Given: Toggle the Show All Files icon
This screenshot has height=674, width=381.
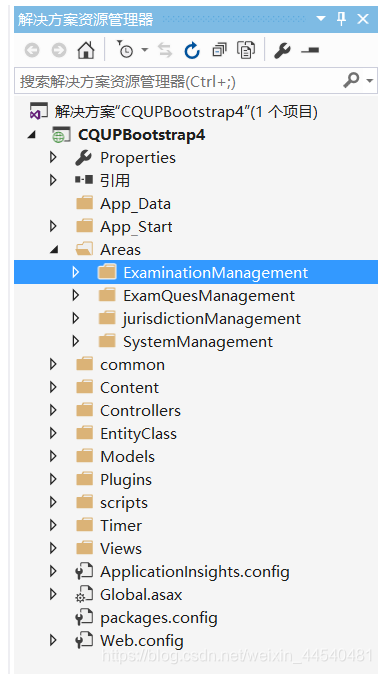Looking at the screenshot, I should 246,51.
